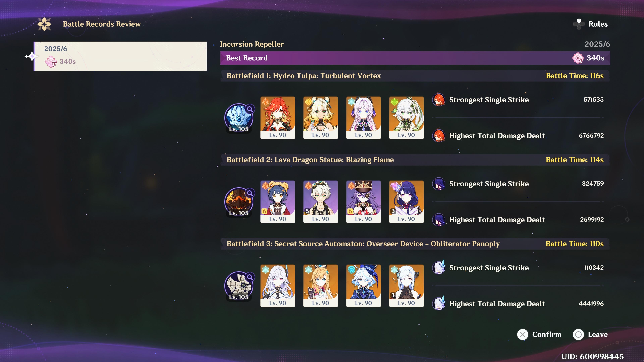Screen dimensions: 644x362
Task: Open the Best Record 340s bar
Action: tap(415, 58)
